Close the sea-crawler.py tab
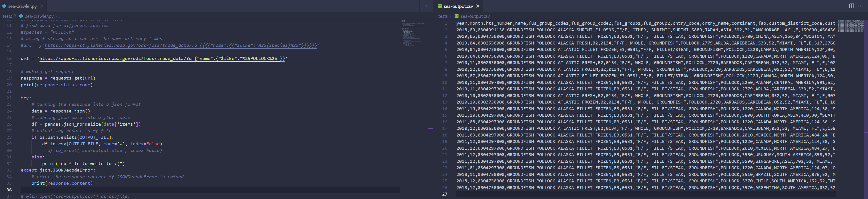The image size is (868, 199). pyautogui.click(x=41, y=6)
